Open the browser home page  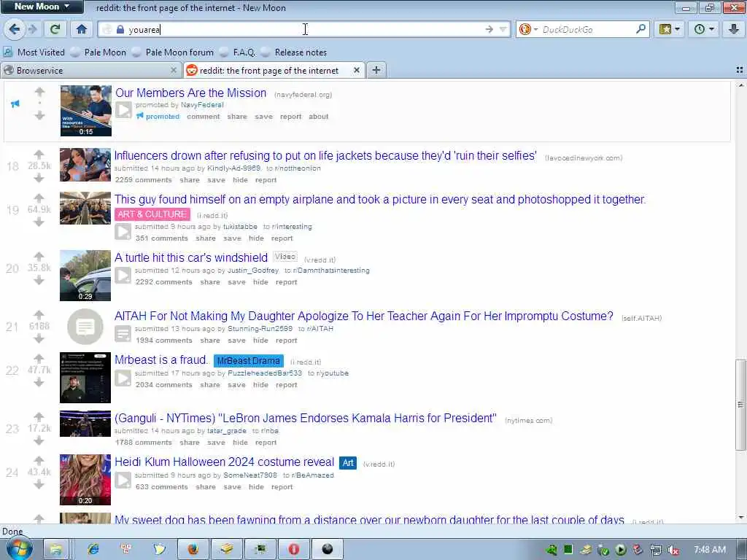[x=82, y=29]
